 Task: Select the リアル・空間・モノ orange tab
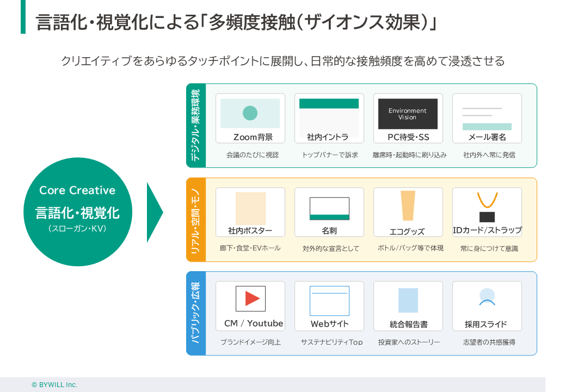click(x=196, y=220)
